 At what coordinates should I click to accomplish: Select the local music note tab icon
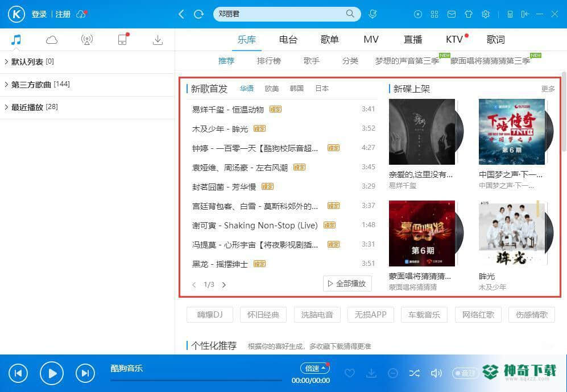tap(16, 39)
